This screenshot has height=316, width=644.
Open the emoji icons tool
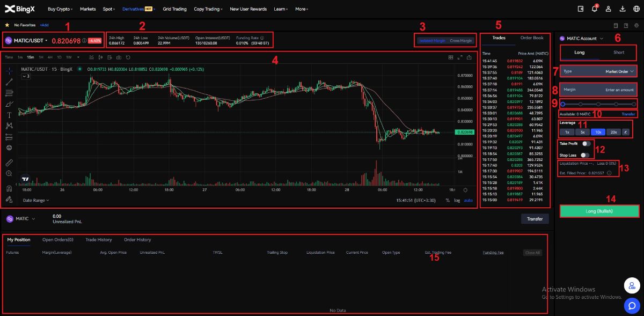tap(9, 148)
